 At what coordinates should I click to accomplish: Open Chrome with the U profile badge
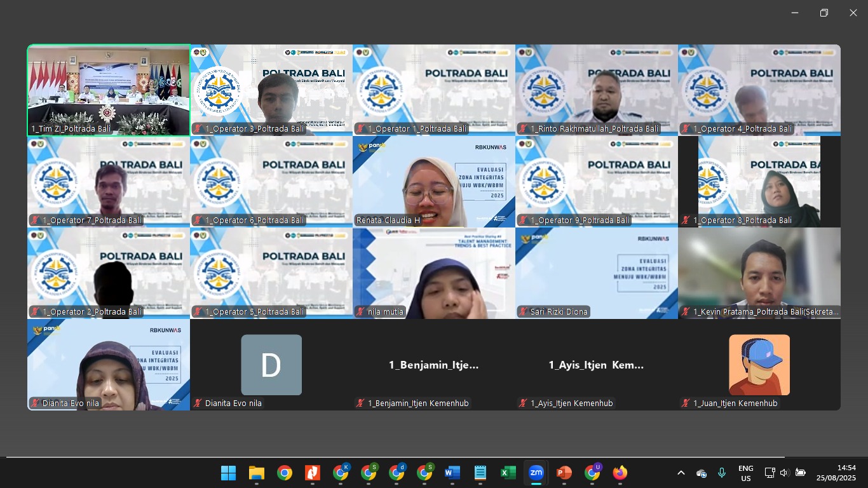[592, 473]
